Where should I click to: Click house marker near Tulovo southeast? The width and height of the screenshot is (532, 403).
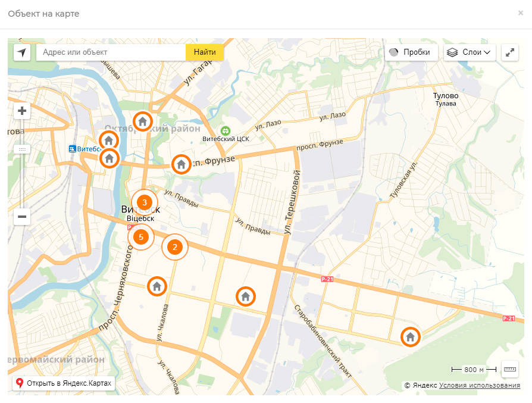tap(410, 337)
